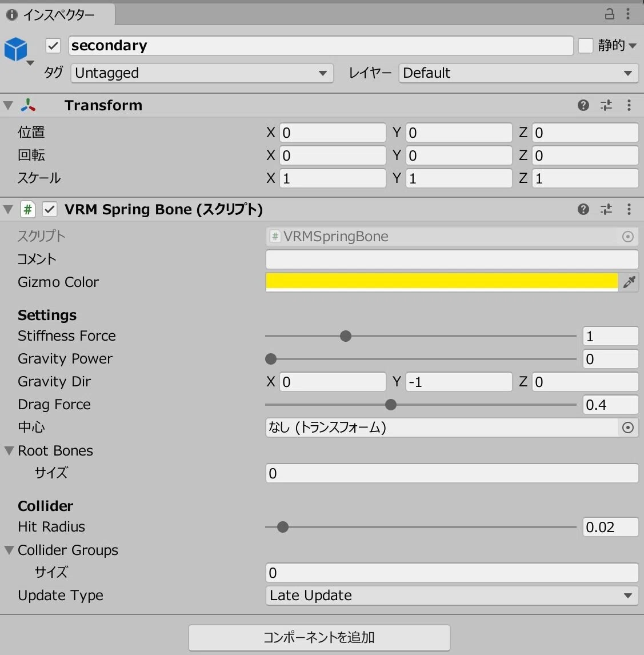644x655 pixels.
Task: Click the Collider header label
Action: [x=46, y=506]
